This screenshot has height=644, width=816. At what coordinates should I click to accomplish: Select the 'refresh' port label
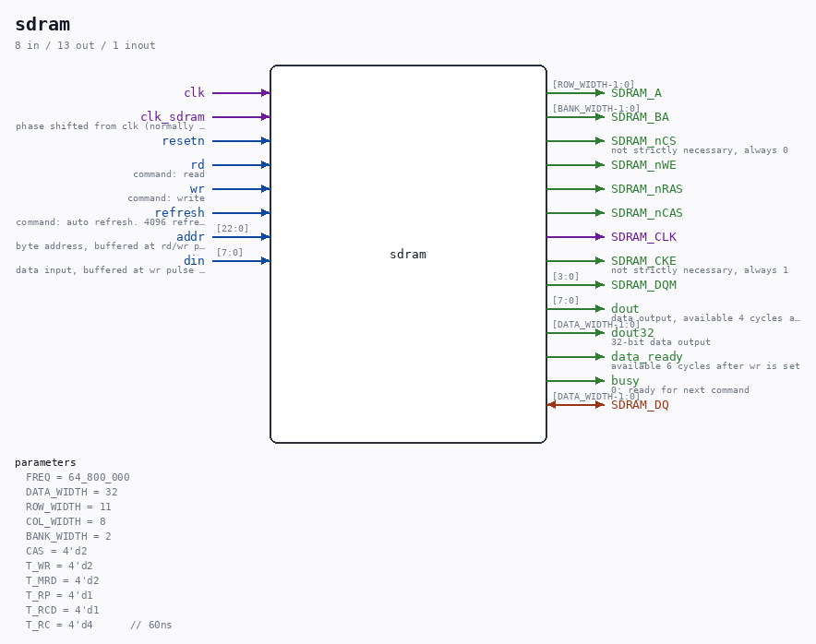click(180, 212)
